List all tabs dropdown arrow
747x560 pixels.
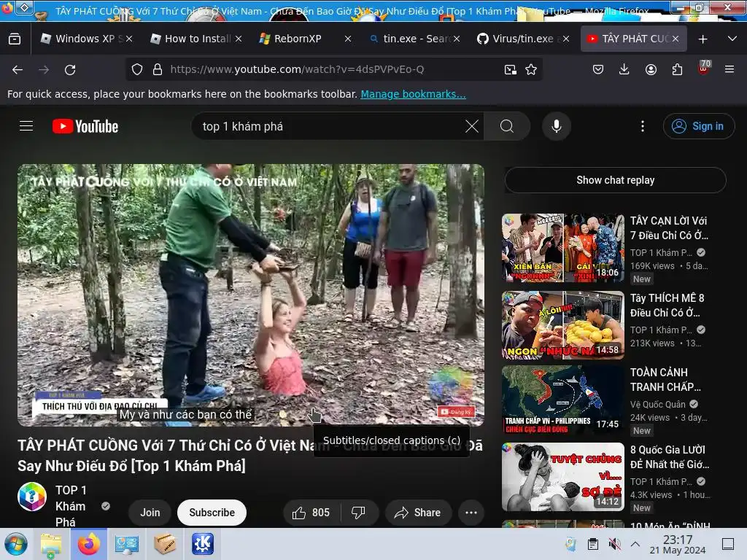click(x=732, y=39)
